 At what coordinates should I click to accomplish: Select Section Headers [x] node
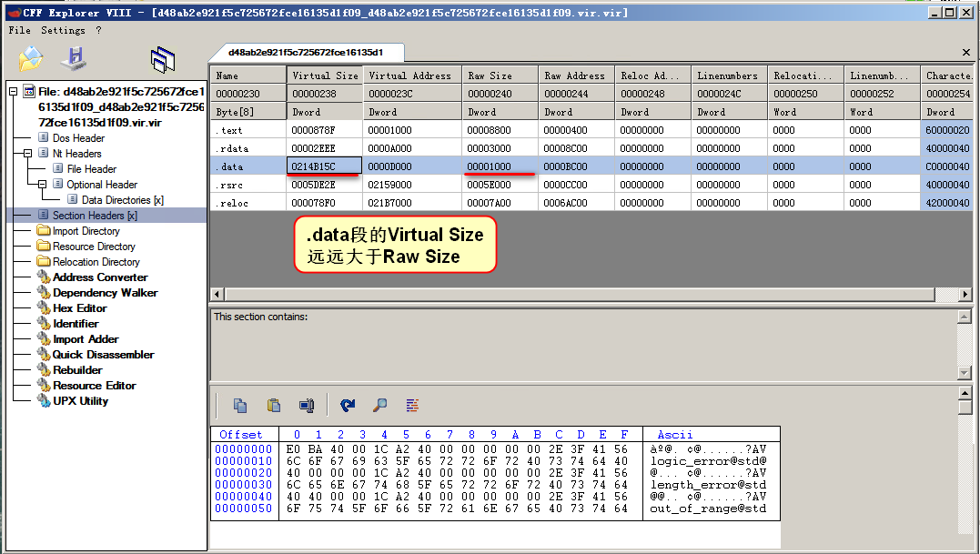point(95,216)
